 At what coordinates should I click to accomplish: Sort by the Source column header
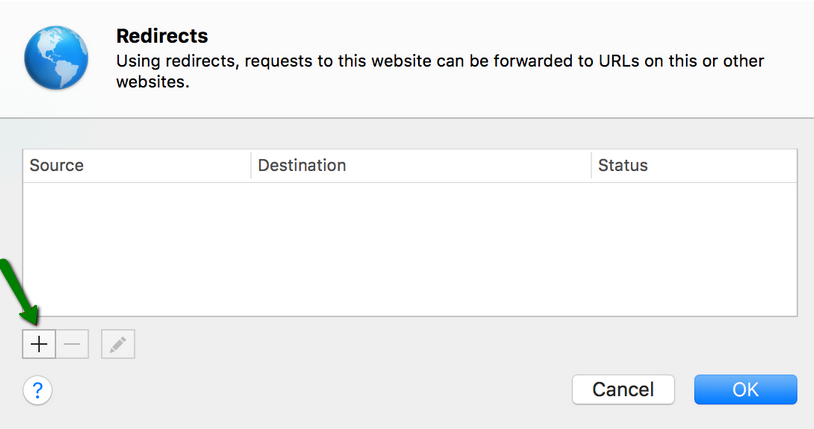pyautogui.click(x=137, y=166)
